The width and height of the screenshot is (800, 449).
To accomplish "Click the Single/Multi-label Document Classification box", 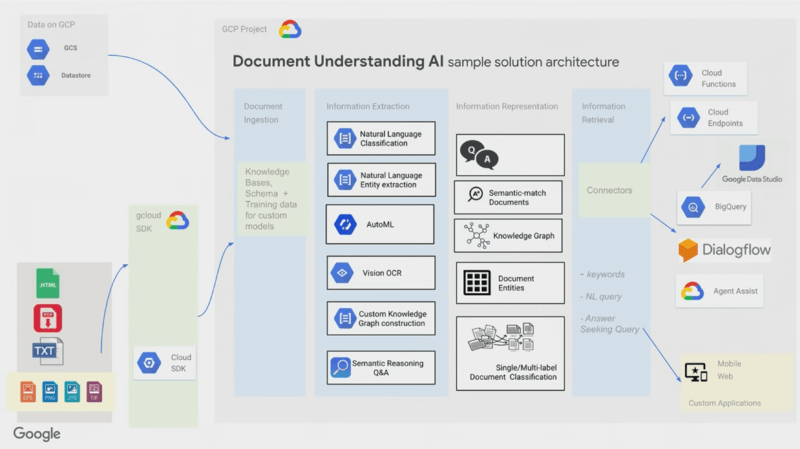I will [x=510, y=354].
